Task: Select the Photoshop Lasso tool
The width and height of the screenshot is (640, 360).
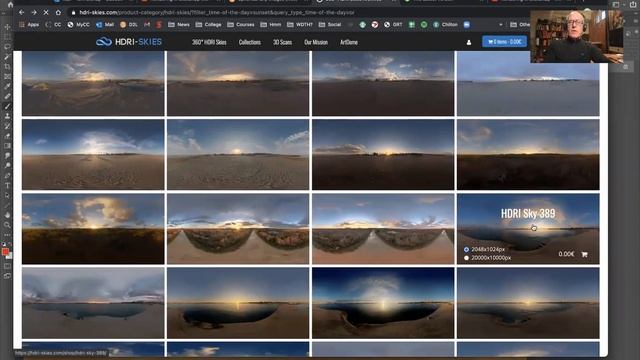Action: 7,47
